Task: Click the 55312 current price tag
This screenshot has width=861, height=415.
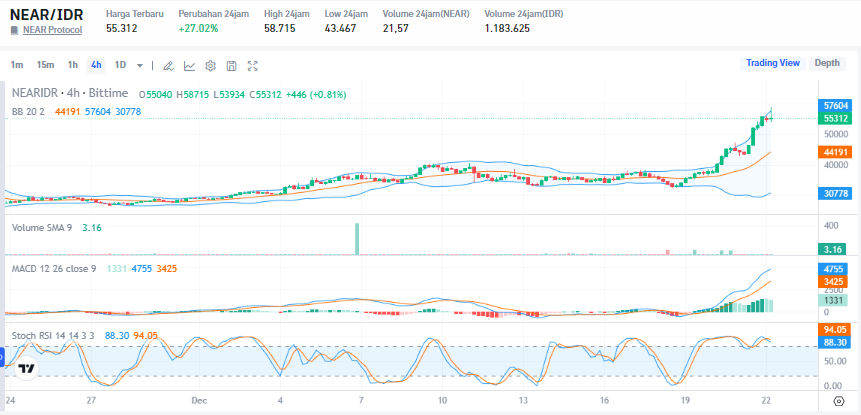Action: pyautogui.click(x=835, y=119)
